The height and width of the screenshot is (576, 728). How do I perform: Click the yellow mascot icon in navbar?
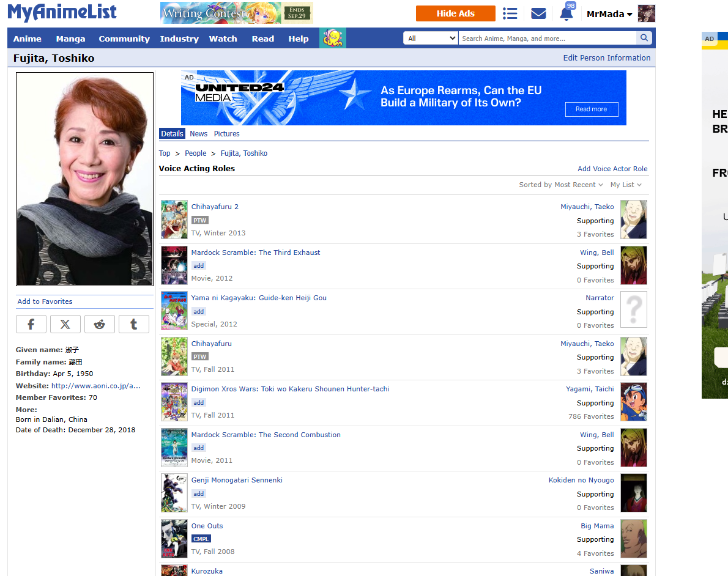coord(332,38)
